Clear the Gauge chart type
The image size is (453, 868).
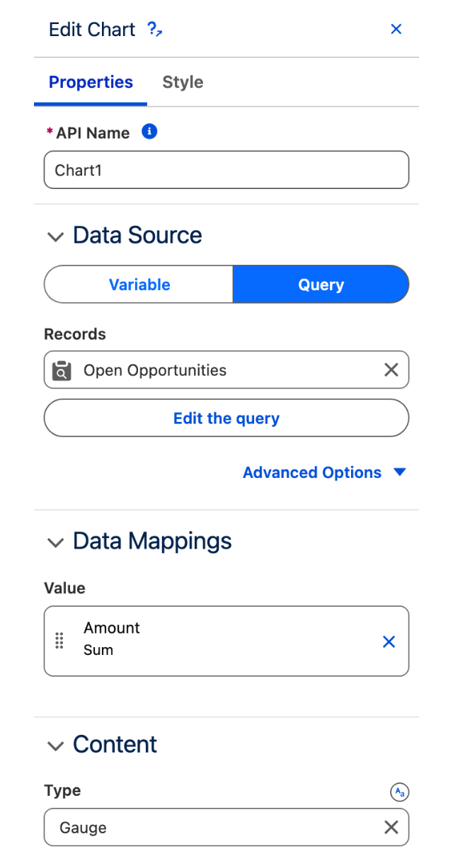coord(391,827)
